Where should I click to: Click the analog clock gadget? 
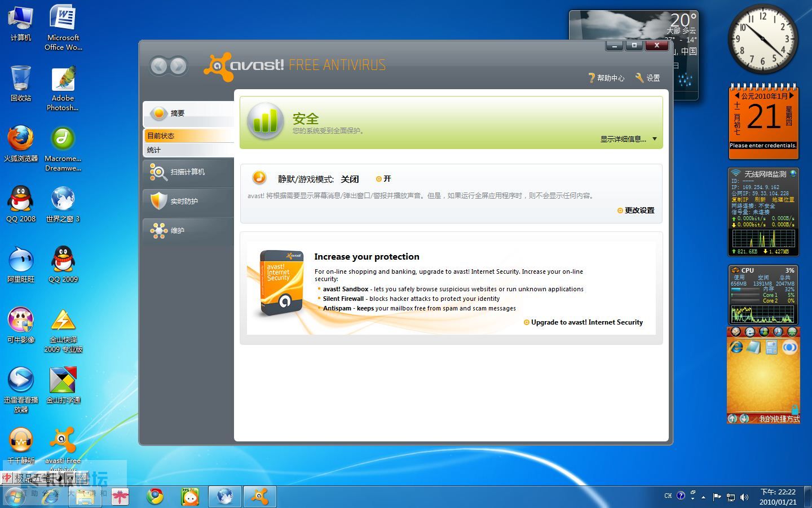coord(763,39)
